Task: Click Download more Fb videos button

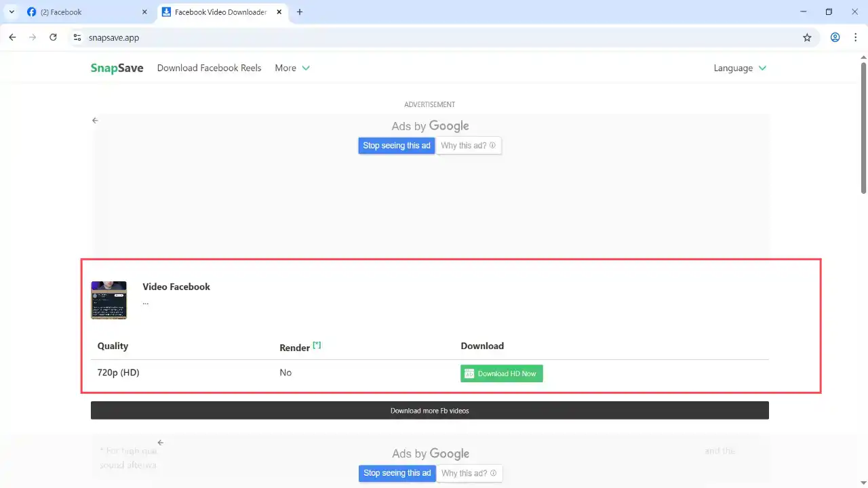Action: coord(429,411)
